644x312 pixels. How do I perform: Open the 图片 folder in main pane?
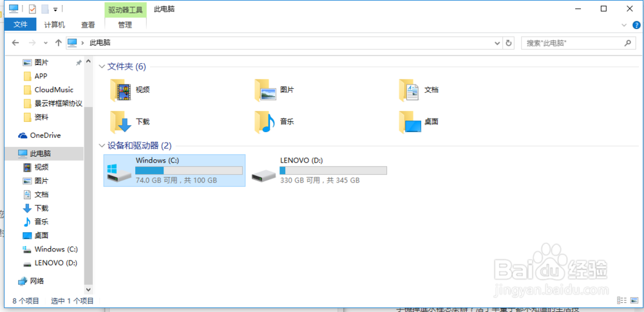coord(274,90)
